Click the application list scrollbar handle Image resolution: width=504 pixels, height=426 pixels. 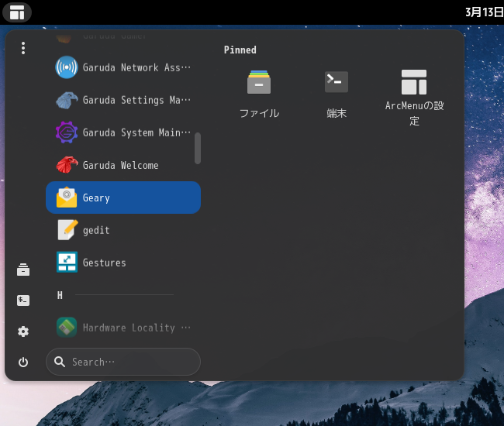[198, 148]
